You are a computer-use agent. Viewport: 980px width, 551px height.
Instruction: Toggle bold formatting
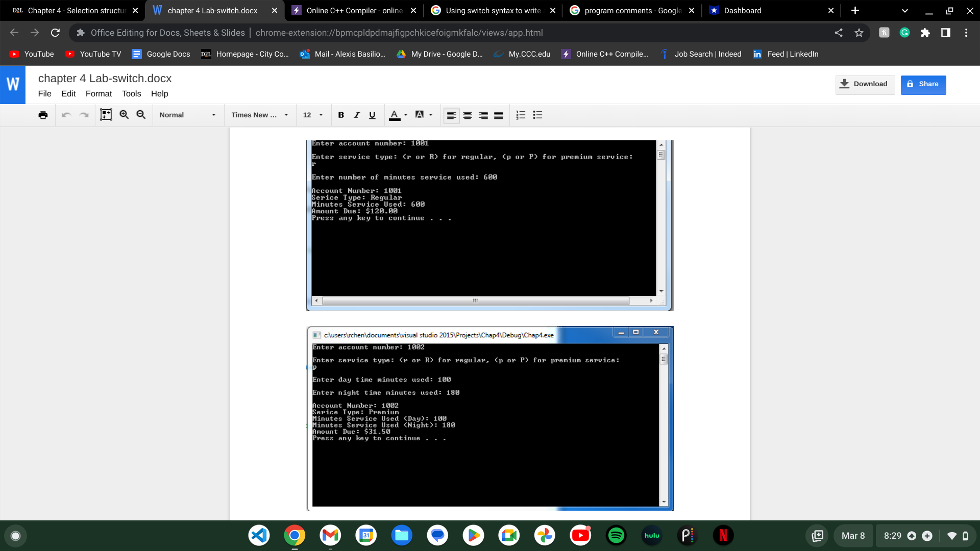[x=340, y=115]
